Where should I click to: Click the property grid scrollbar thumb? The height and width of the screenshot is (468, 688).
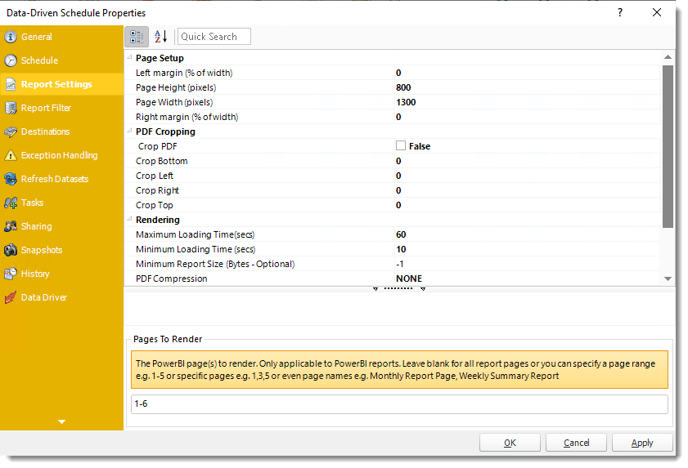667,146
